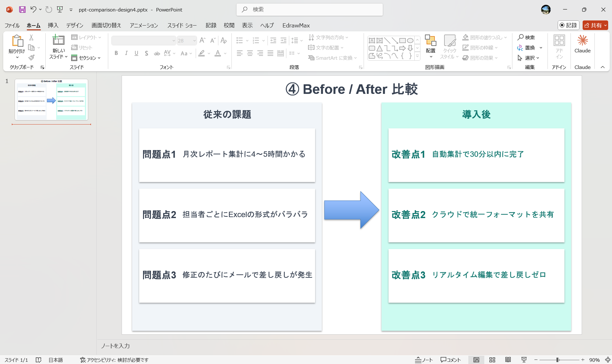Click the search (検索) box in title bar

click(x=310, y=10)
